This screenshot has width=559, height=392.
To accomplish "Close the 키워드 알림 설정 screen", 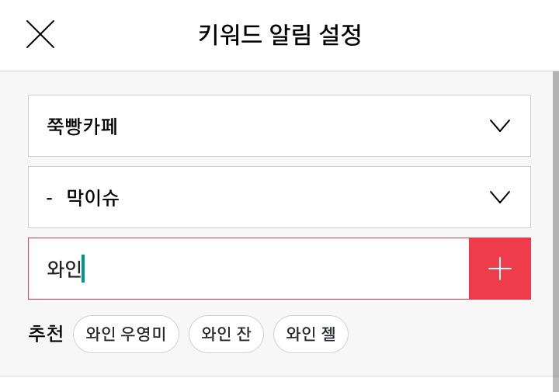I will pyautogui.click(x=40, y=34).
